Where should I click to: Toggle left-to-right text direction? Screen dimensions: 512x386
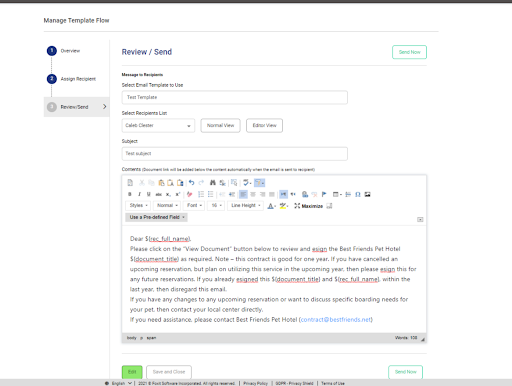[x=283, y=194]
